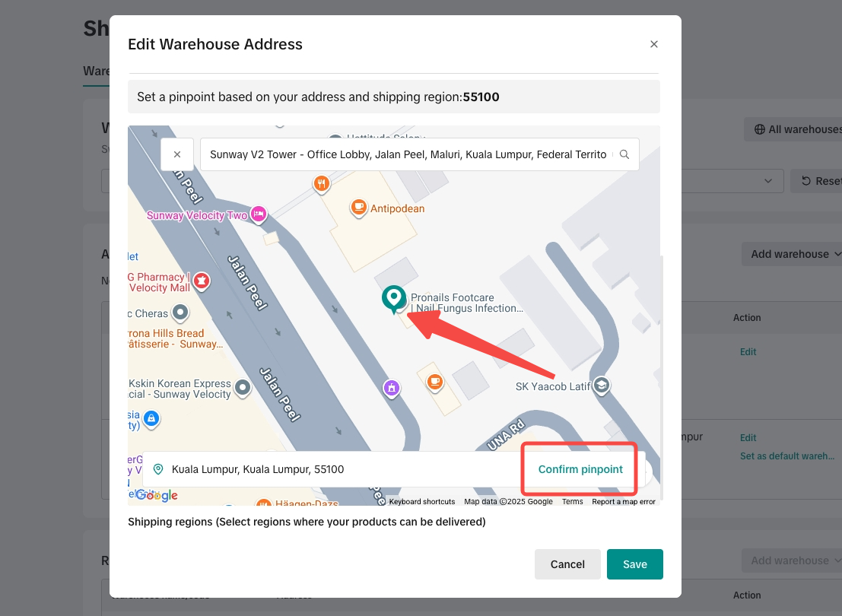The width and height of the screenshot is (842, 616).
Task: Click Report a map error link
Action: 624,502
